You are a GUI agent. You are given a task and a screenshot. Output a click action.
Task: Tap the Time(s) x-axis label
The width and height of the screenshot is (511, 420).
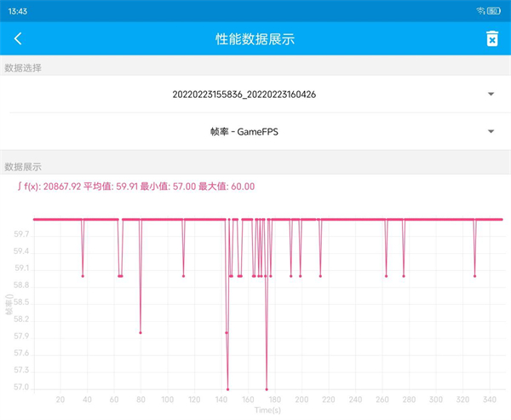266,410
